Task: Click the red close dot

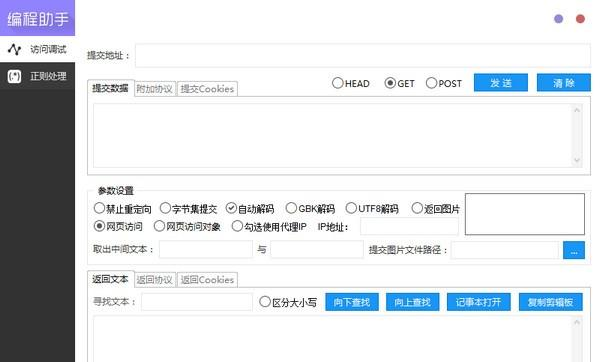Action: 580,19
